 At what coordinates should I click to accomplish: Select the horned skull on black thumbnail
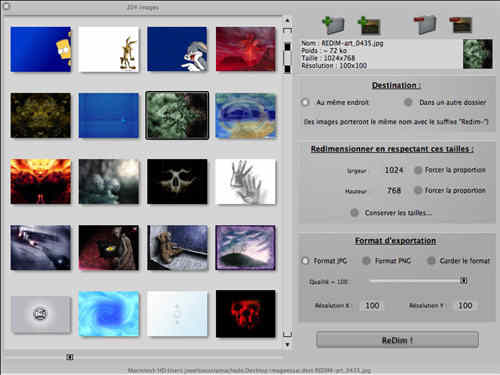177,181
